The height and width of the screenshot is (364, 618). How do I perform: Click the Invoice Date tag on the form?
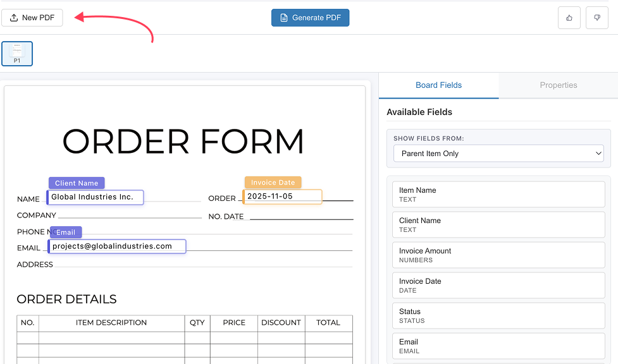point(273,182)
